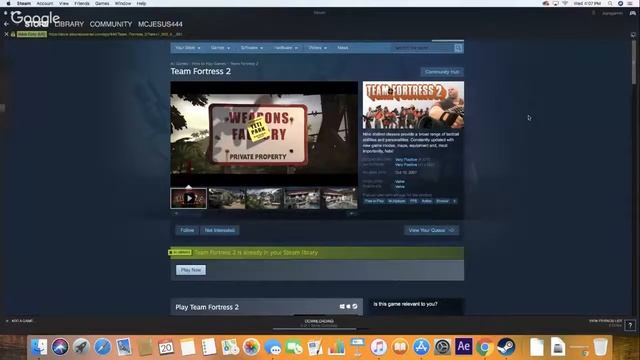Open Calendar icon showing 20

[x=166, y=347]
